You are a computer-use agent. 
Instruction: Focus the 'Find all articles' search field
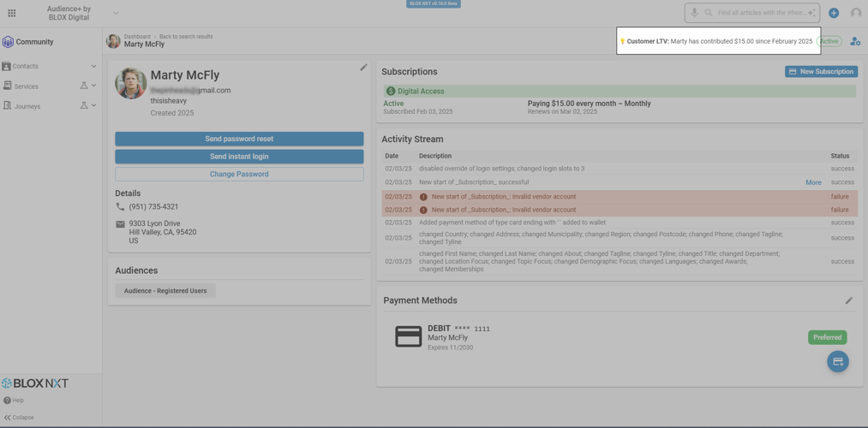[x=762, y=13]
